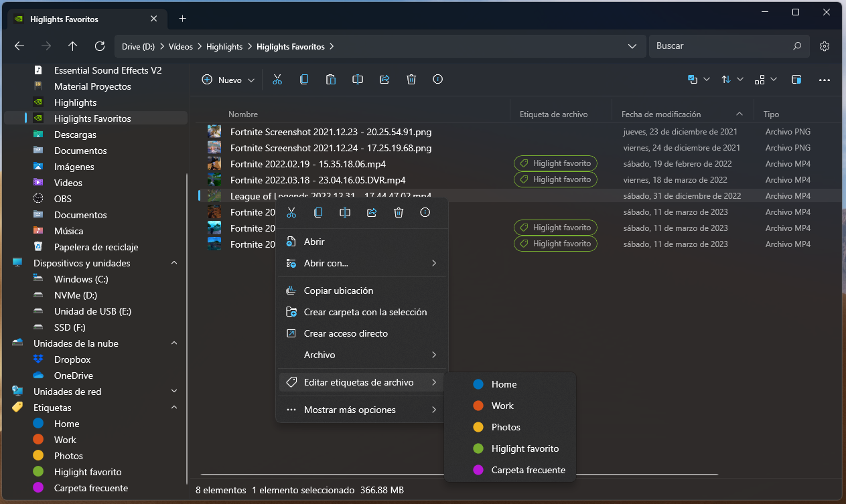Image resolution: width=846 pixels, height=504 pixels.
Task: Open the sort order dropdown arrow
Action: [739, 79]
